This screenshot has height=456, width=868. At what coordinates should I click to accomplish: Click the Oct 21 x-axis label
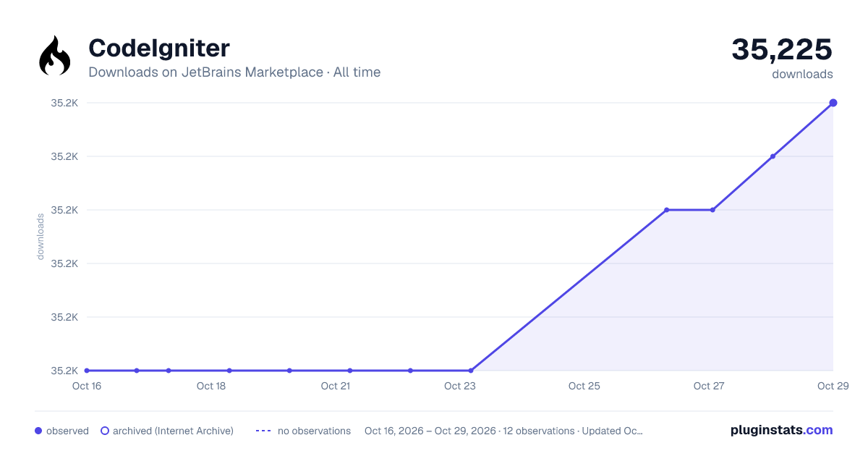pyautogui.click(x=336, y=386)
